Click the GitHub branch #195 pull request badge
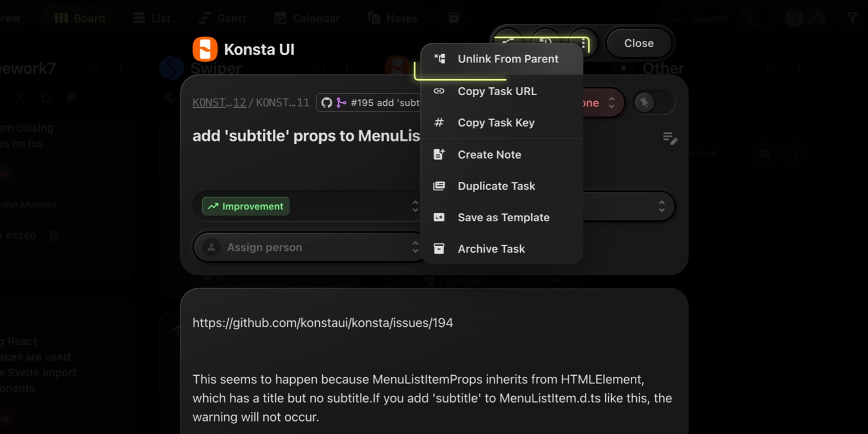The width and height of the screenshot is (868, 434). point(369,103)
